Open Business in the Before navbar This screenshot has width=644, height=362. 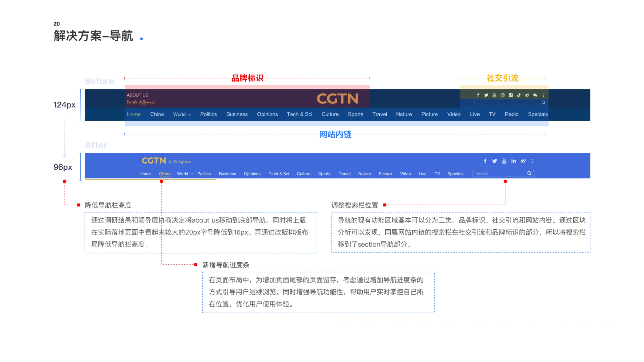(237, 114)
